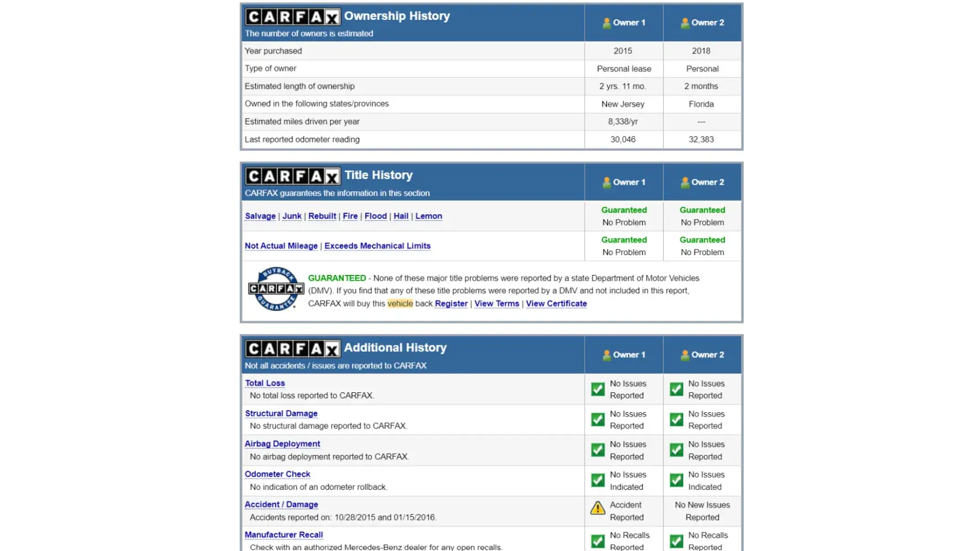Click 'No indication of an odometer rollback.' text
The width and height of the screenshot is (980, 551).
(319, 487)
